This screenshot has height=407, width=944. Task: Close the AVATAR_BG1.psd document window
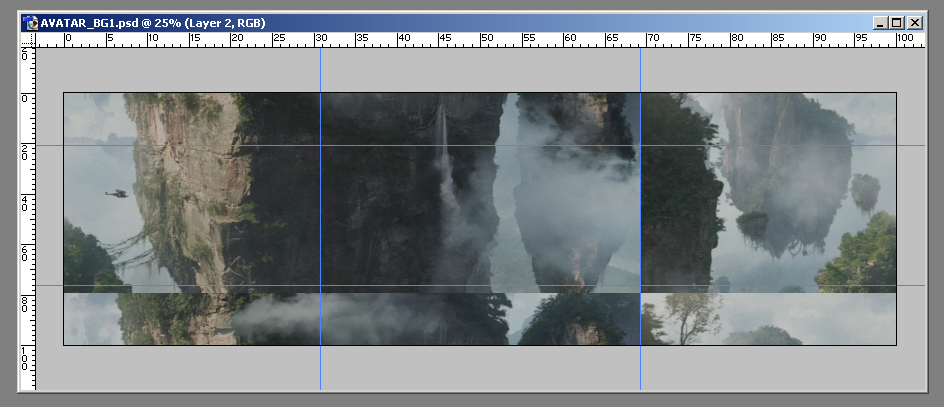tap(914, 23)
